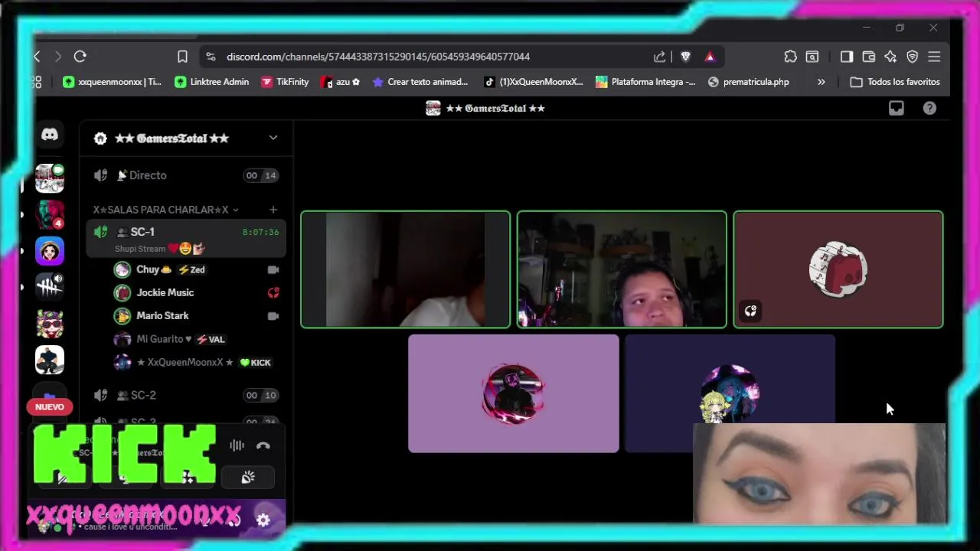Click the icon in the music-bot tile corner

750,311
